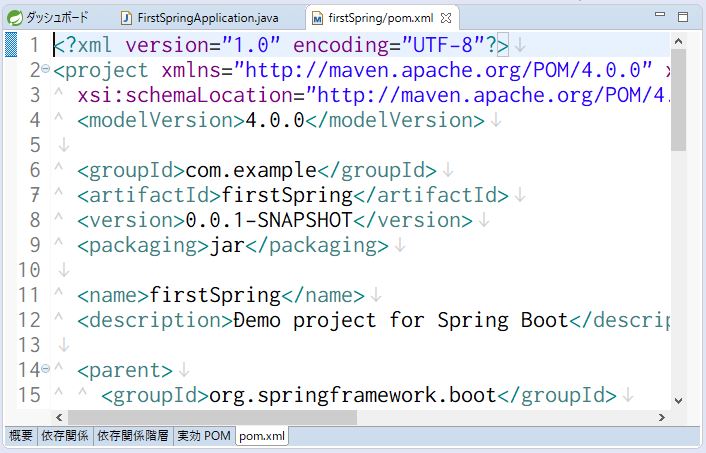Click the xsi:schemaLocation attribute name

[185, 95]
